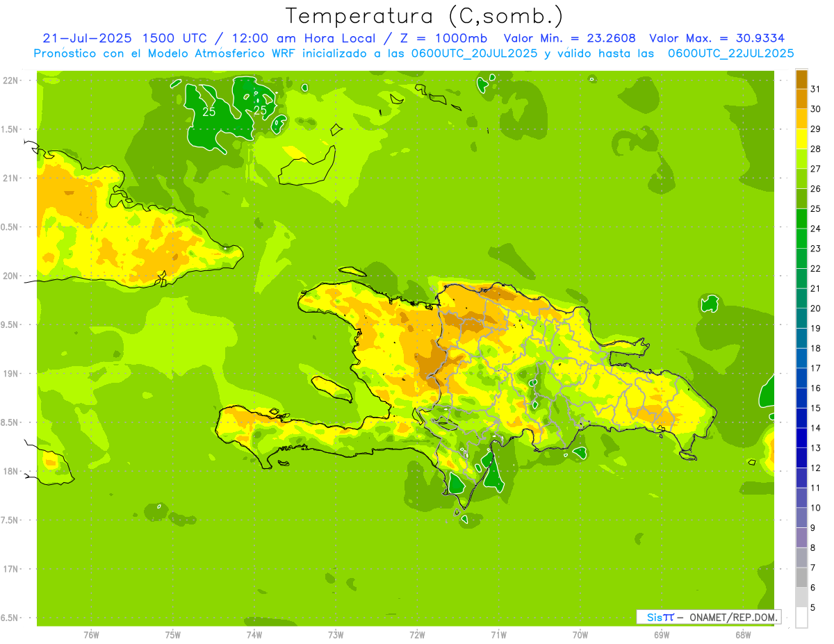Image resolution: width=834 pixels, height=644 pixels.
Task: Pick the green swatch between 24 and 25
Action: coord(801,219)
